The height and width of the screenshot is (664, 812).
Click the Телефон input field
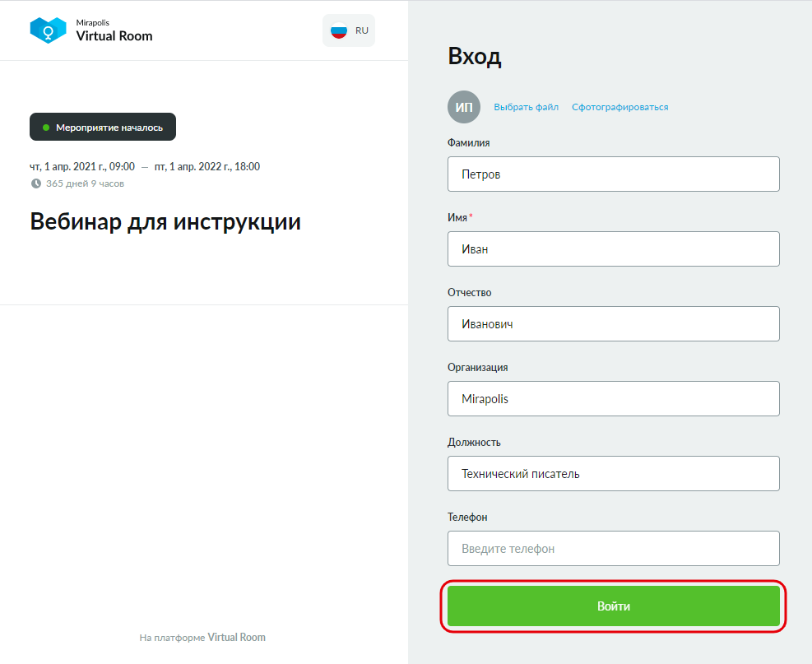tap(613, 549)
